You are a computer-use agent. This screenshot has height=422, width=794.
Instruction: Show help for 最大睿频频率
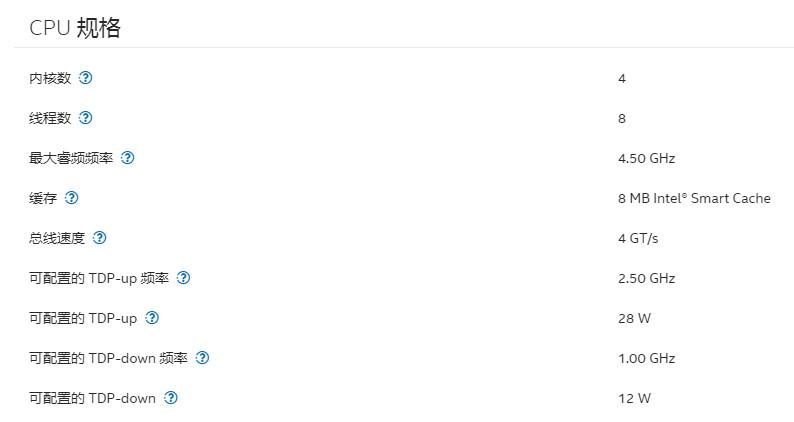tap(128, 158)
